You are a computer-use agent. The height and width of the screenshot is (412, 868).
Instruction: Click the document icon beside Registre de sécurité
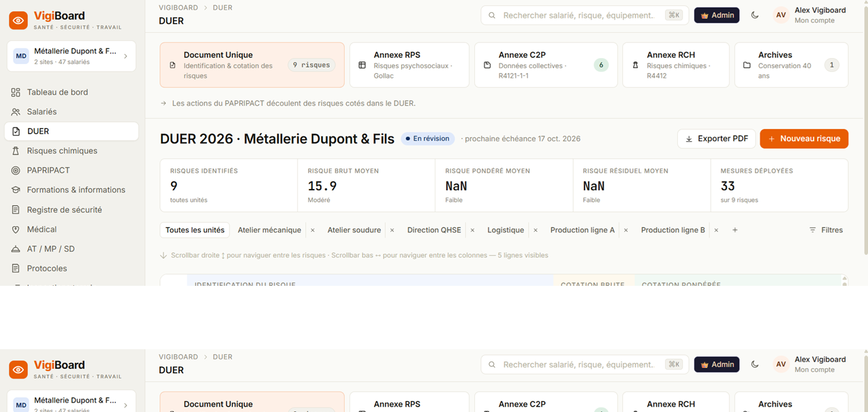coord(16,210)
